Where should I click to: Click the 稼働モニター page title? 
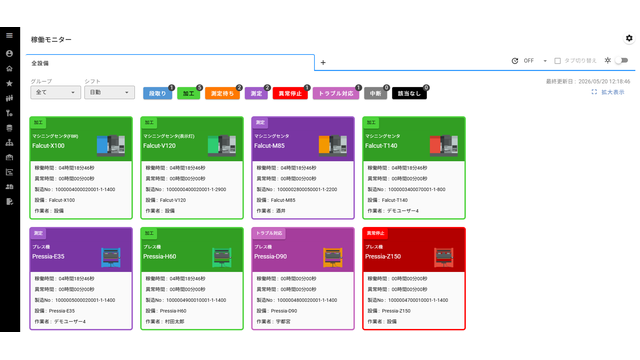[x=51, y=40]
